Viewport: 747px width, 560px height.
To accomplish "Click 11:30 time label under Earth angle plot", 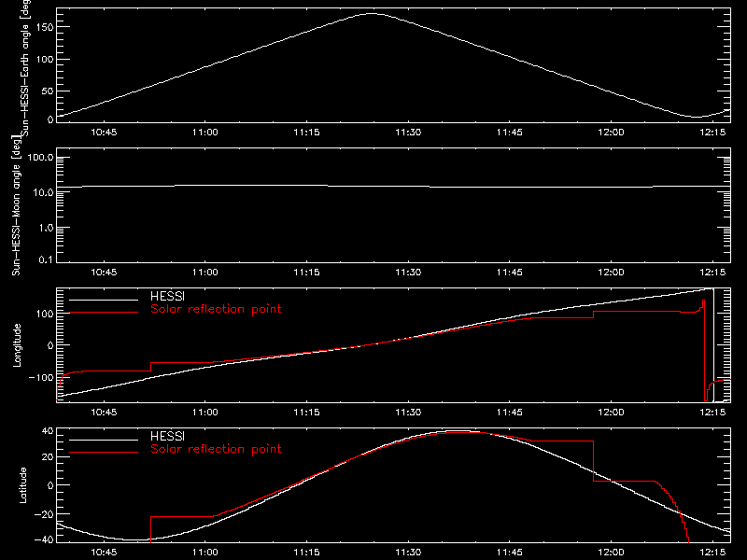I will [x=408, y=133].
